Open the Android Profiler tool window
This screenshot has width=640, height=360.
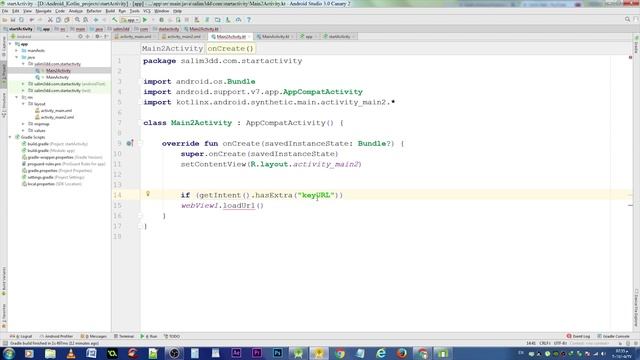56,336
